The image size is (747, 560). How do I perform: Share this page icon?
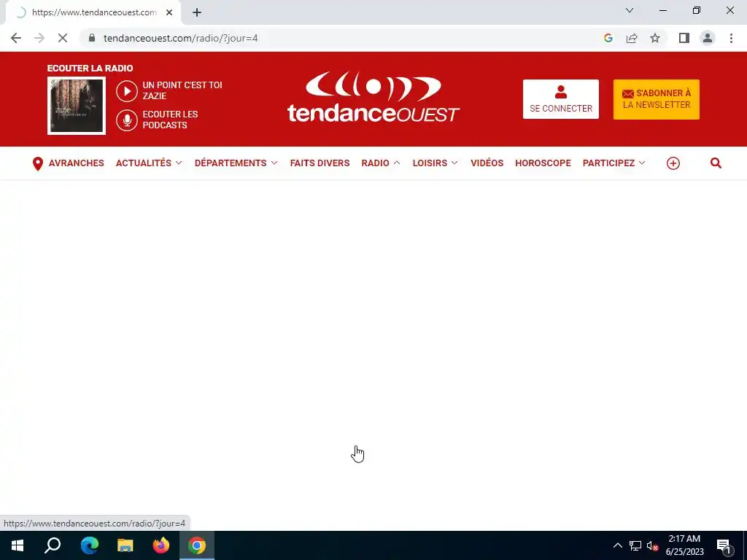[x=632, y=38]
